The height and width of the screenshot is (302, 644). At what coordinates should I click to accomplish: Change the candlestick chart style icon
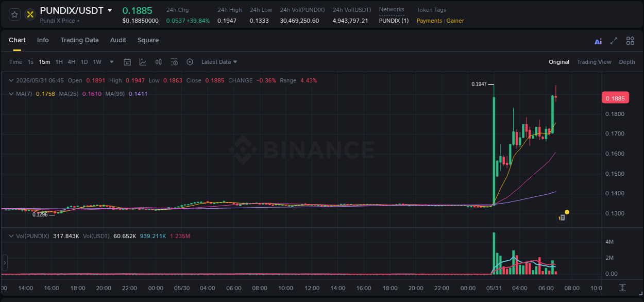tap(159, 62)
